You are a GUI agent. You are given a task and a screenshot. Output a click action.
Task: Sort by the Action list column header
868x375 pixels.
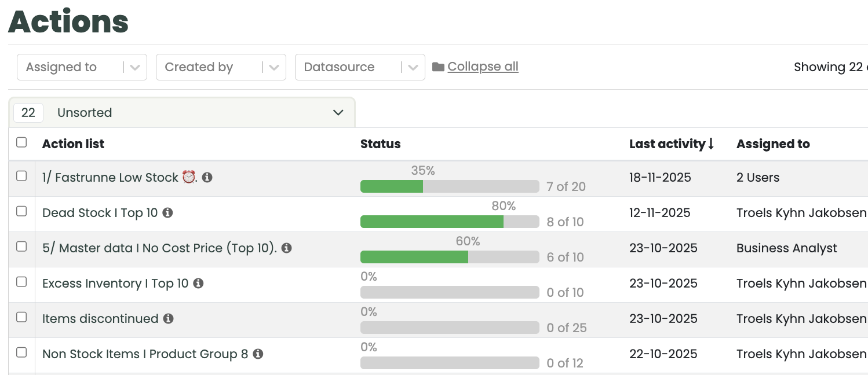pyautogui.click(x=73, y=144)
